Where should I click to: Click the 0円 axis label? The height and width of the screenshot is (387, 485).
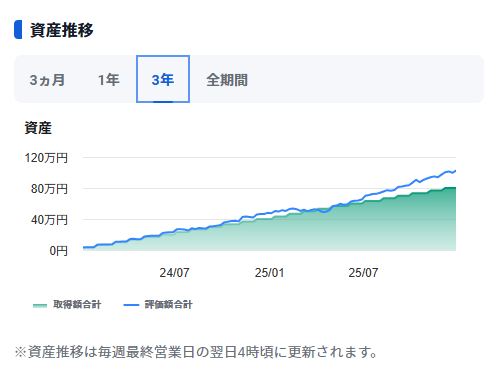coord(59,251)
